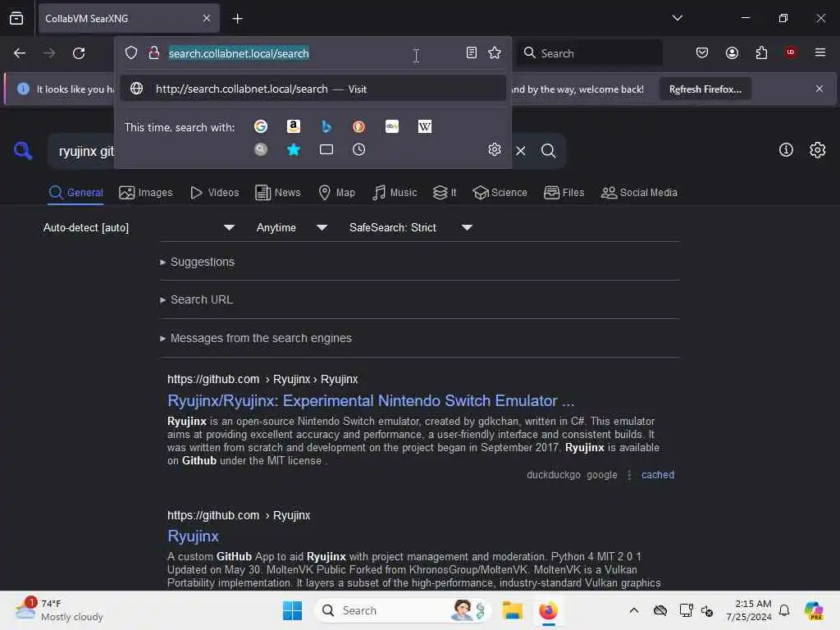Select the CollabVM SearXNG browser tab
This screenshot has height=630, width=840.
129,18
